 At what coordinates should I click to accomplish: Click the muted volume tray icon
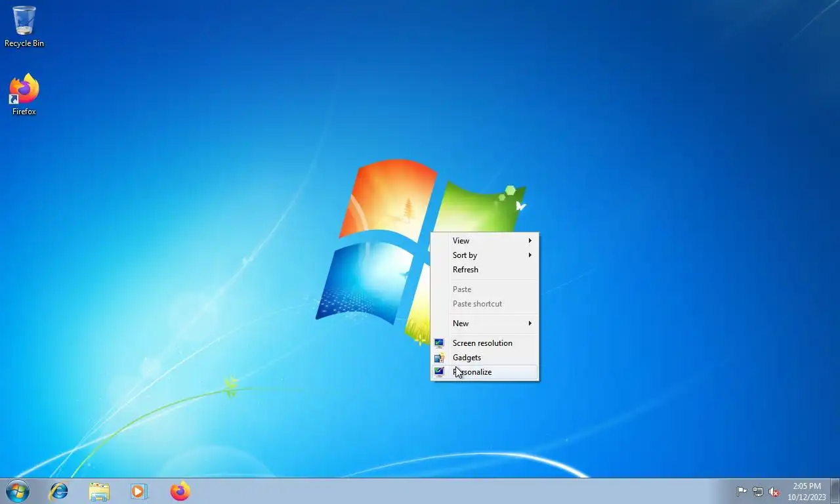click(774, 492)
